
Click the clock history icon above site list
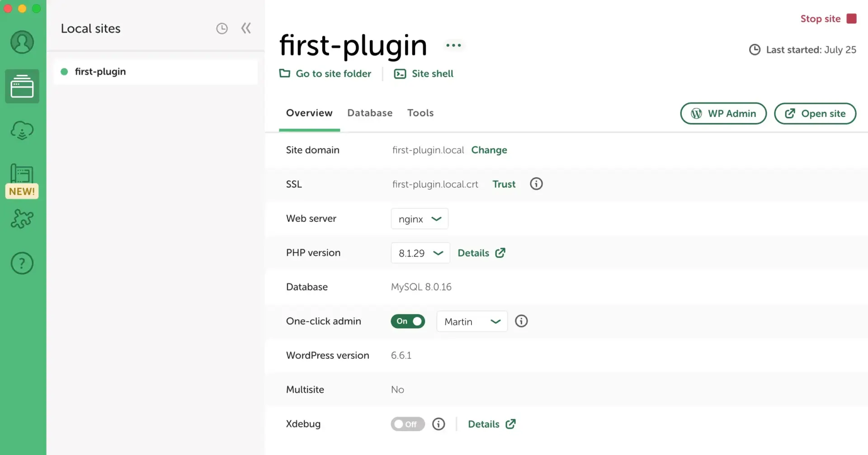click(222, 28)
